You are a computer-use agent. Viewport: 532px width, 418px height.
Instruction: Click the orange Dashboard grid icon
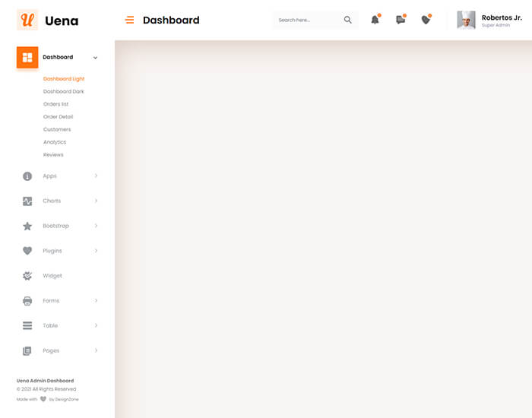click(x=27, y=57)
